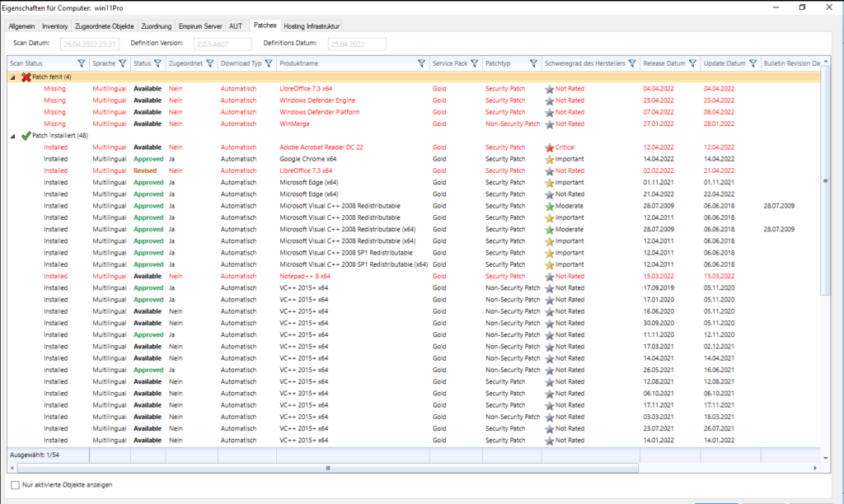Sort by Patchtyp column header
The width and height of the screenshot is (844, 504).
[498, 63]
